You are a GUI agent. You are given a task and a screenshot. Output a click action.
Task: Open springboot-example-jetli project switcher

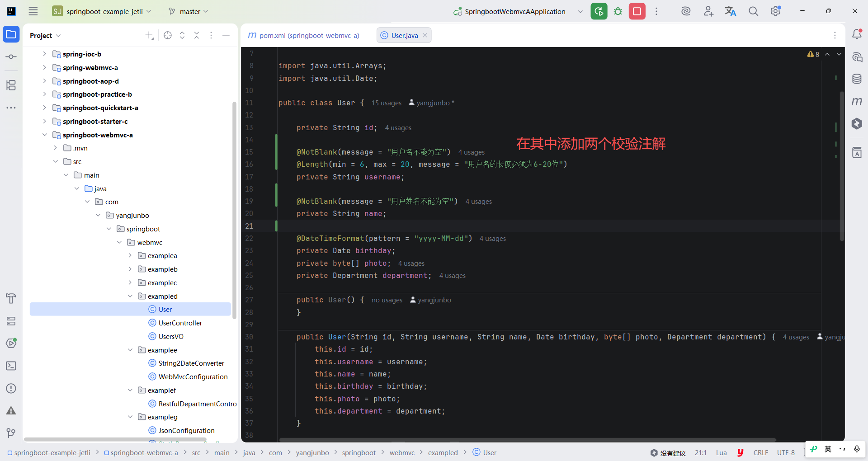[x=102, y=11]
